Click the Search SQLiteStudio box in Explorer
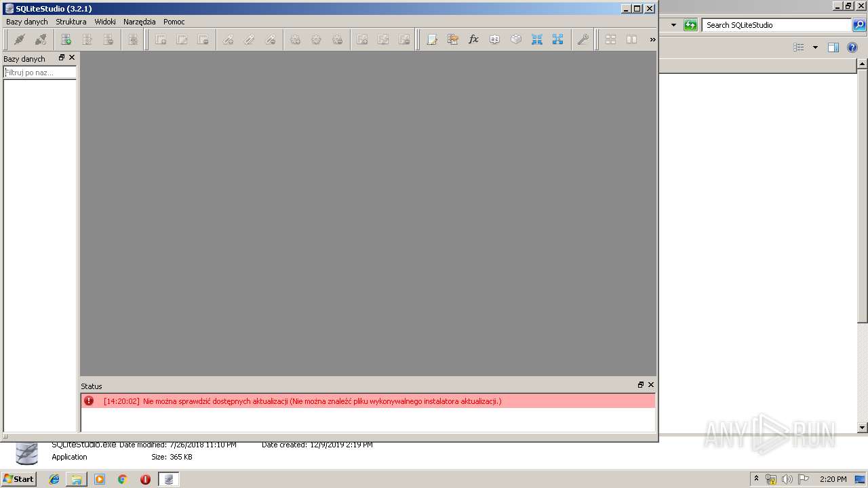 click(776, 25)
